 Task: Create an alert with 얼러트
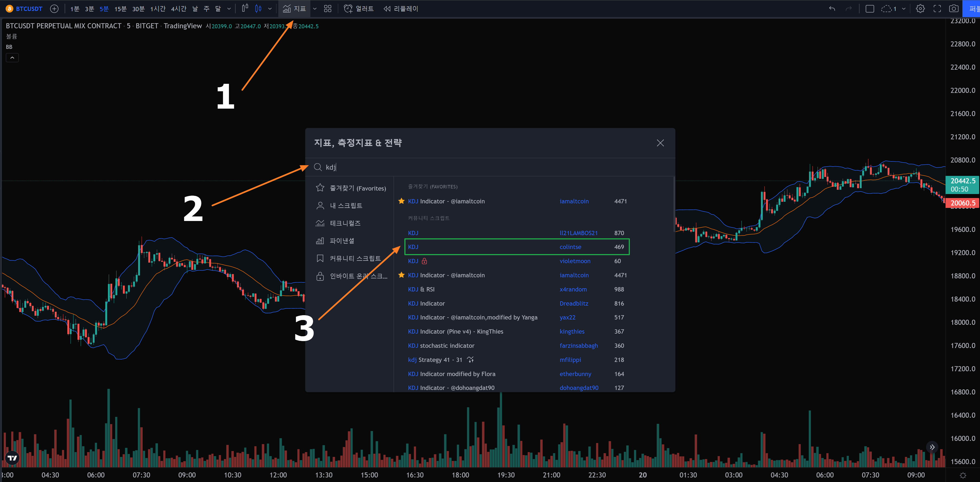(359, 9)
